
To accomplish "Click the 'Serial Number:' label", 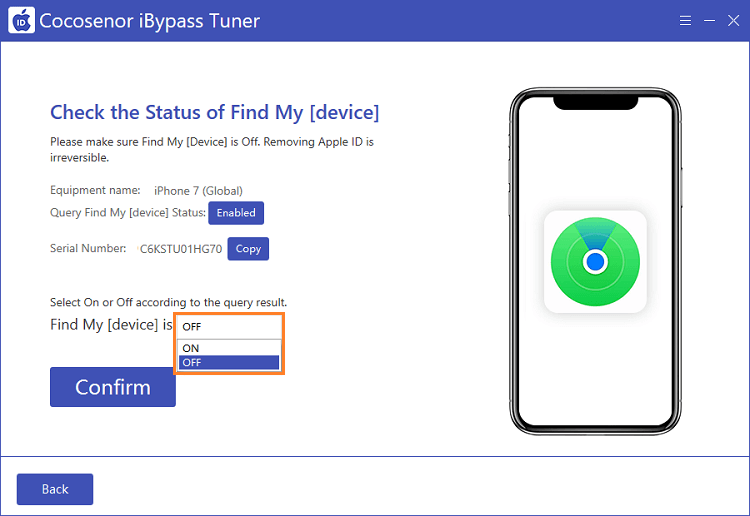I will [x=88, y=248].
